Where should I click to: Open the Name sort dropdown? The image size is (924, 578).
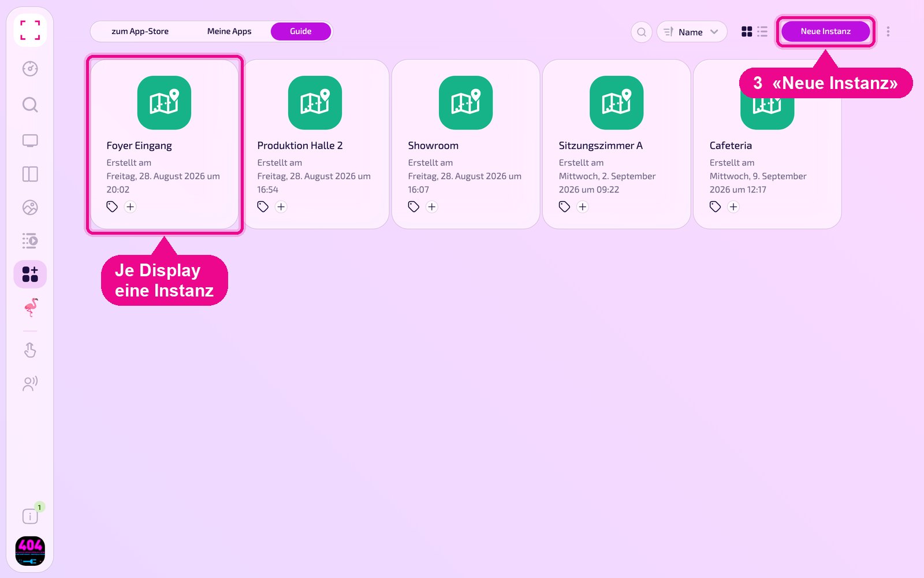pyautogui.click(x=691, y=32)
